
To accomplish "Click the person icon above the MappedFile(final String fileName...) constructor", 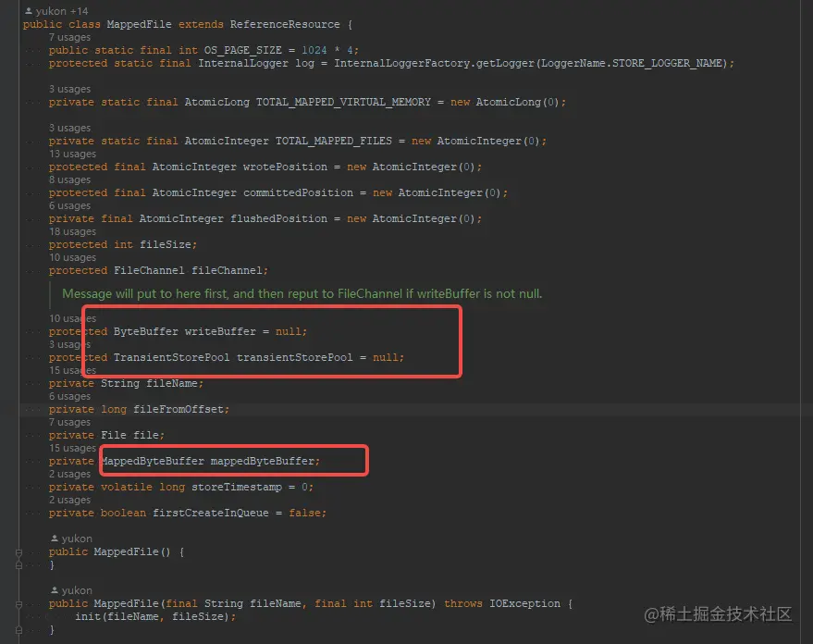I will (x=55, y=590).
